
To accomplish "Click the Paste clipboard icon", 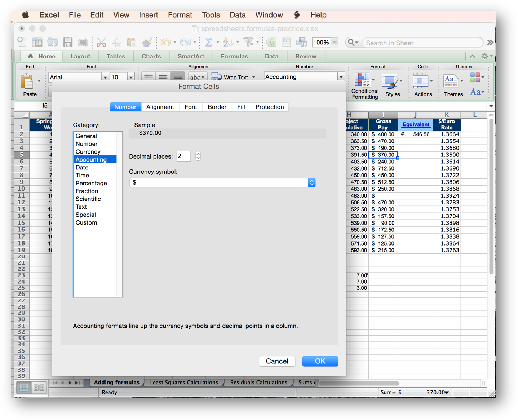I will tap(27, 82).
